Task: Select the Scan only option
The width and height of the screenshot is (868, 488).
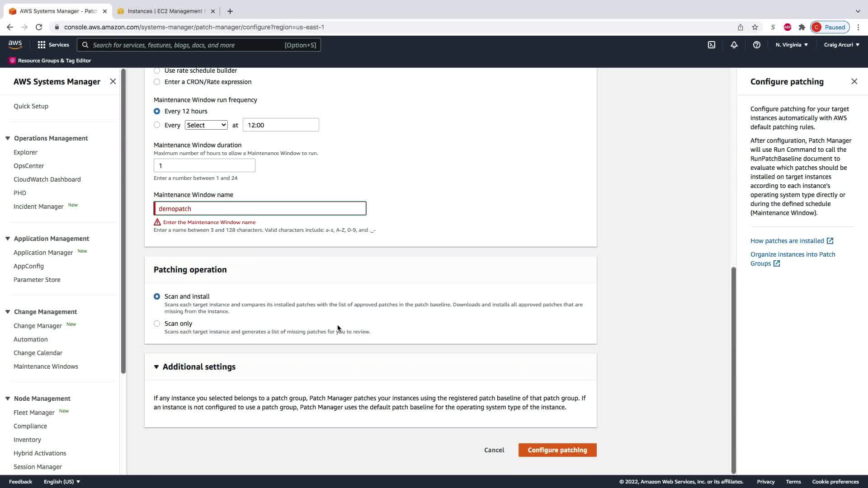Action: coord(157,324)
